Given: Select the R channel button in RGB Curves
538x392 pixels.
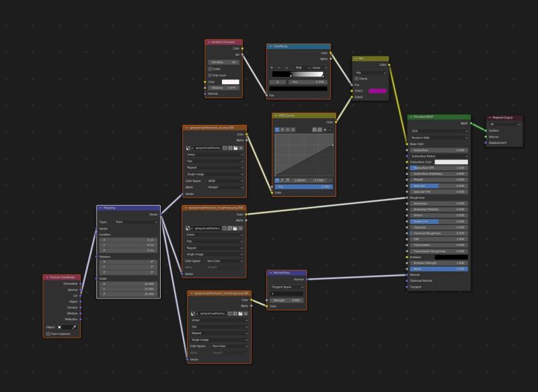Looking at the screenshot, I should coord(282,130).
